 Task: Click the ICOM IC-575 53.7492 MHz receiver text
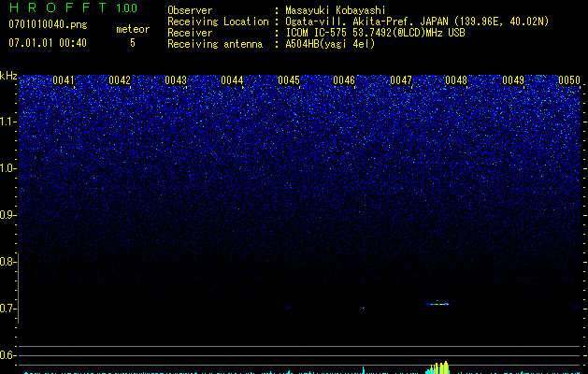[x=375, y=33]
